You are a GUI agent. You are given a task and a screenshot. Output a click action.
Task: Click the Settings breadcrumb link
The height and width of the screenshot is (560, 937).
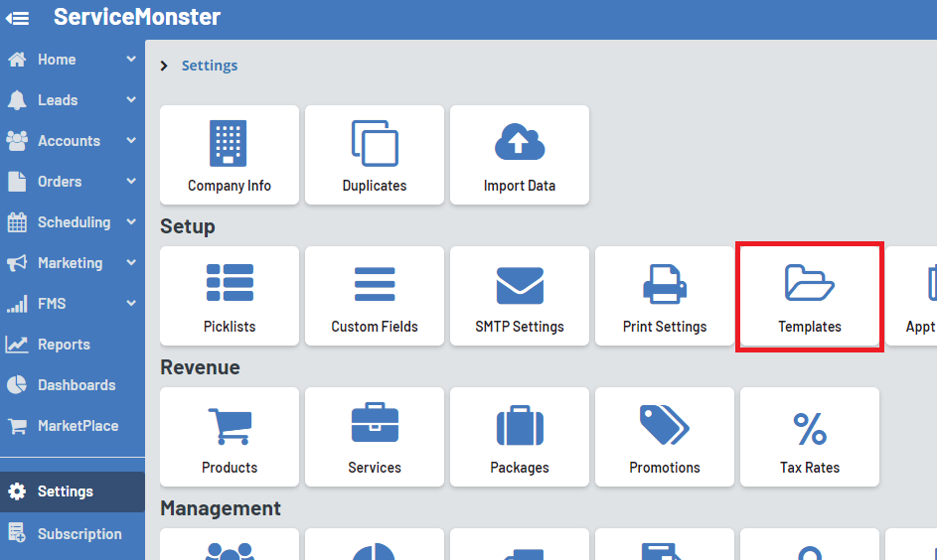click(209, 66)
